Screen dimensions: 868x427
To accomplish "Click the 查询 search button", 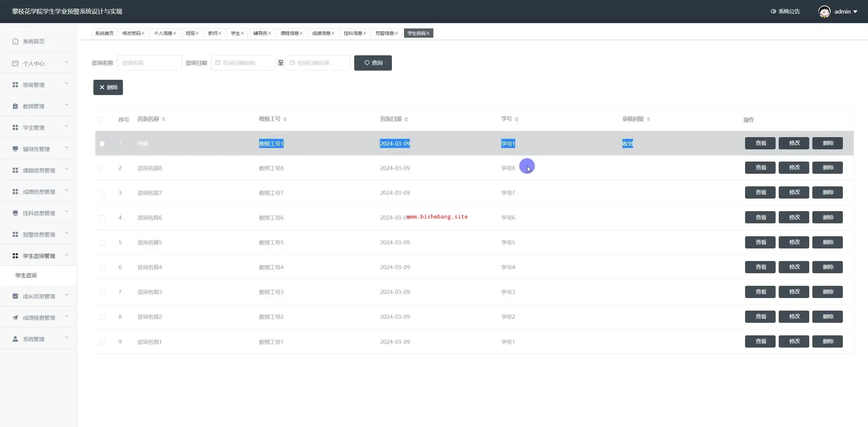I will coord(373,63).
